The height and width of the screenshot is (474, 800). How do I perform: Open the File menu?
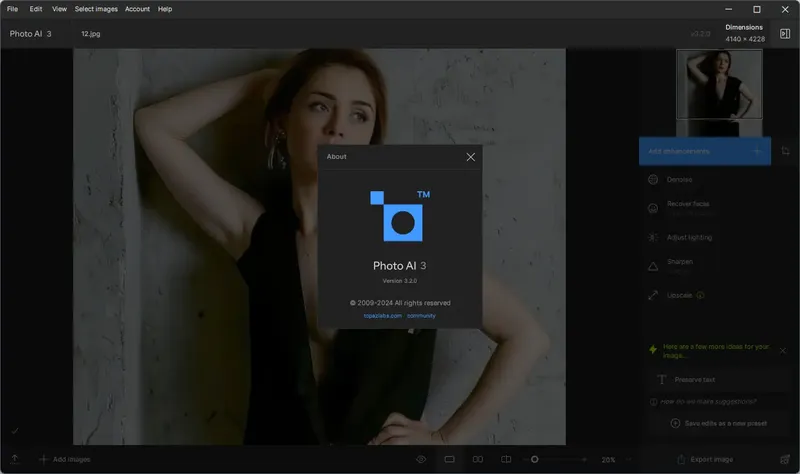(x=12, y=9)
